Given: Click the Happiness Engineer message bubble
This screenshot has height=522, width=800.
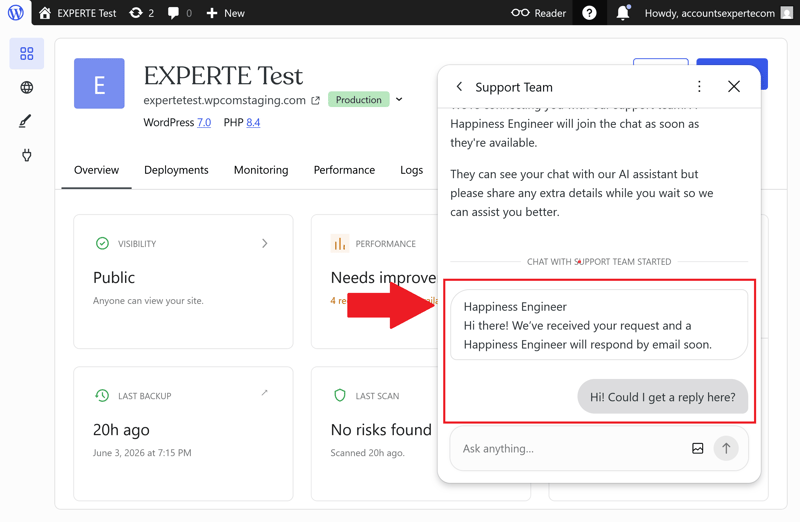Looking at the screenshot, I should pos(599,325).
